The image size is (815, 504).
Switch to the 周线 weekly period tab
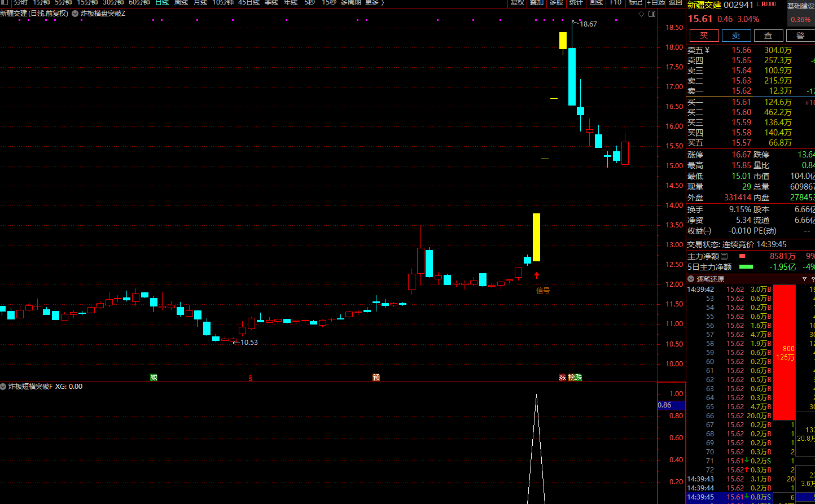click(x=181, y=2)
